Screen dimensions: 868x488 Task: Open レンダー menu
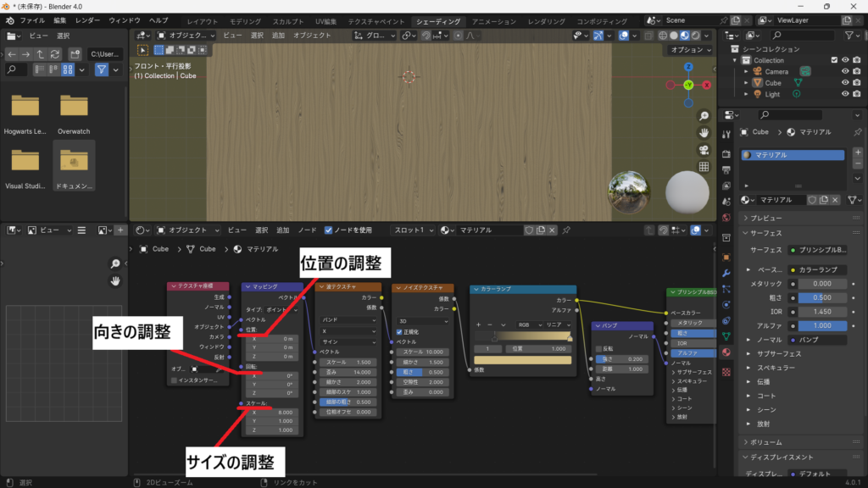87,20
